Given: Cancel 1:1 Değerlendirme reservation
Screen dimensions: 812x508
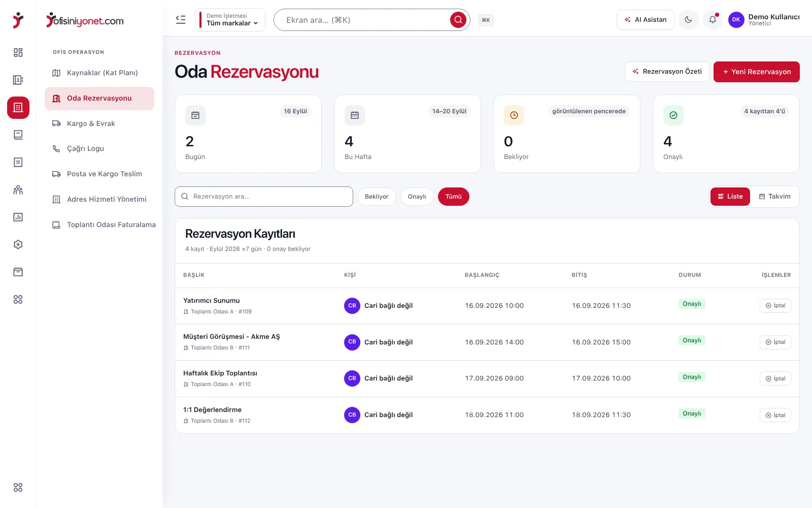Looking at the screenshot, I should 775,415.
